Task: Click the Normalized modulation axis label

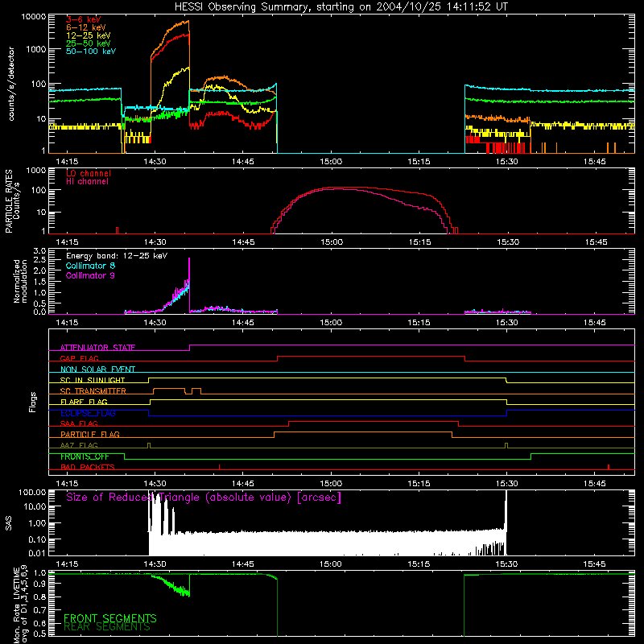Action: (x=20, y=281)
